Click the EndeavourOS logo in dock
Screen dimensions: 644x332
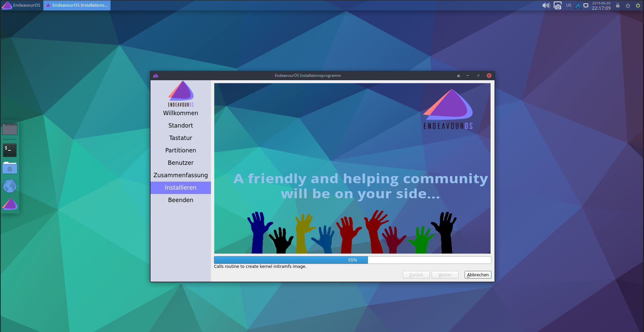coord(10,204)
